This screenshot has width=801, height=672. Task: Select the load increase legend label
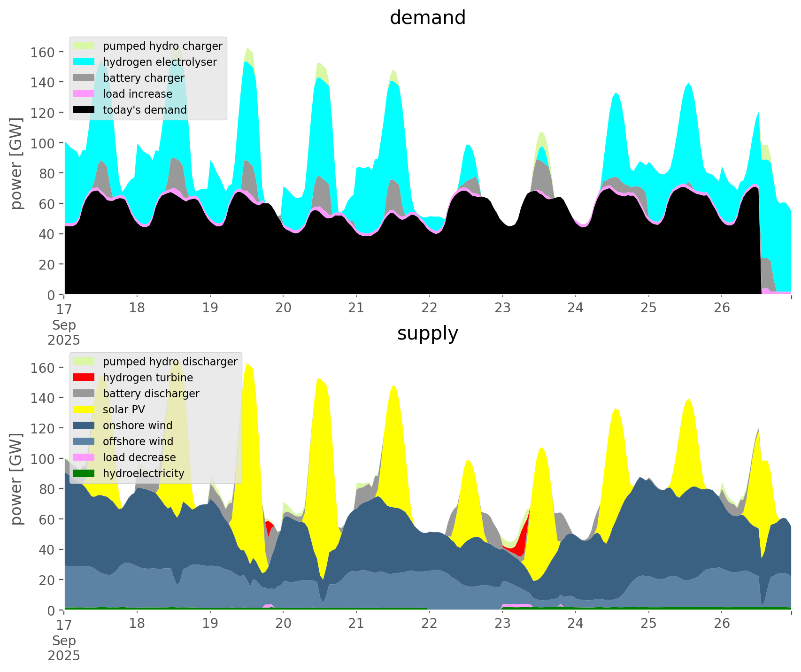click(x=137, y=94)
